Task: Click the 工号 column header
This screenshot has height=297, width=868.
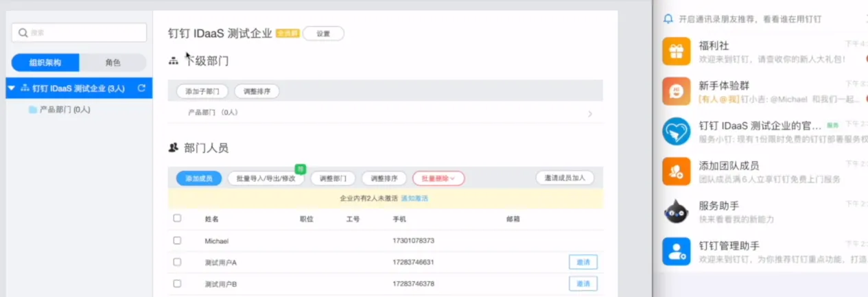Action: [x=353, y=219]
